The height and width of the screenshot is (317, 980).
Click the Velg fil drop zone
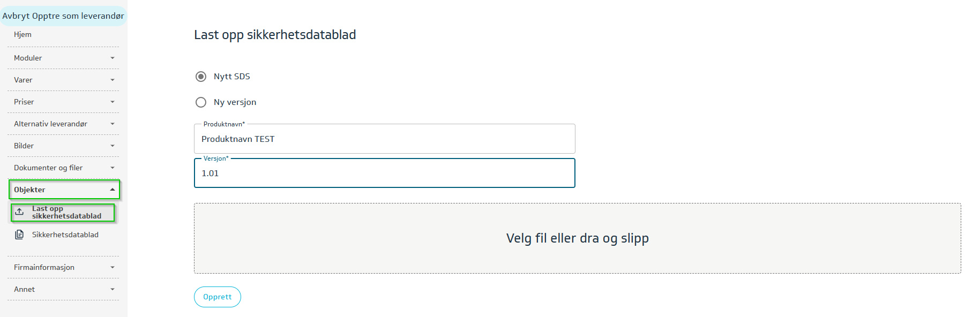point(577,238)
